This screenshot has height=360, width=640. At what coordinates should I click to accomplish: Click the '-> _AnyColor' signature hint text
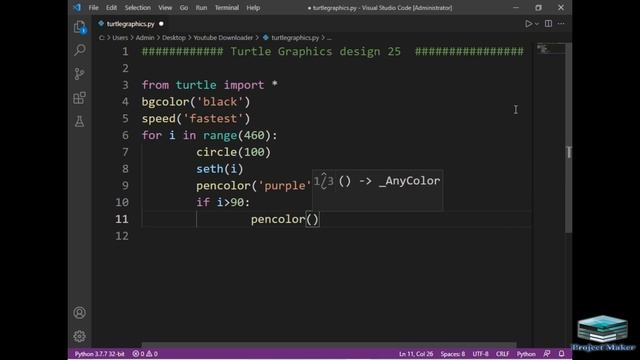click(x=400, y=181)
